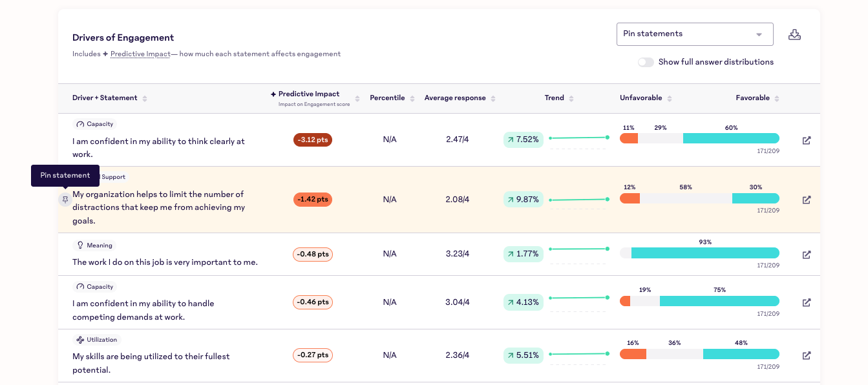Viewport: 868px width, 385px height.
Task: Open details for 'skills utilized' statement
Action: click(x=806, y=355)
